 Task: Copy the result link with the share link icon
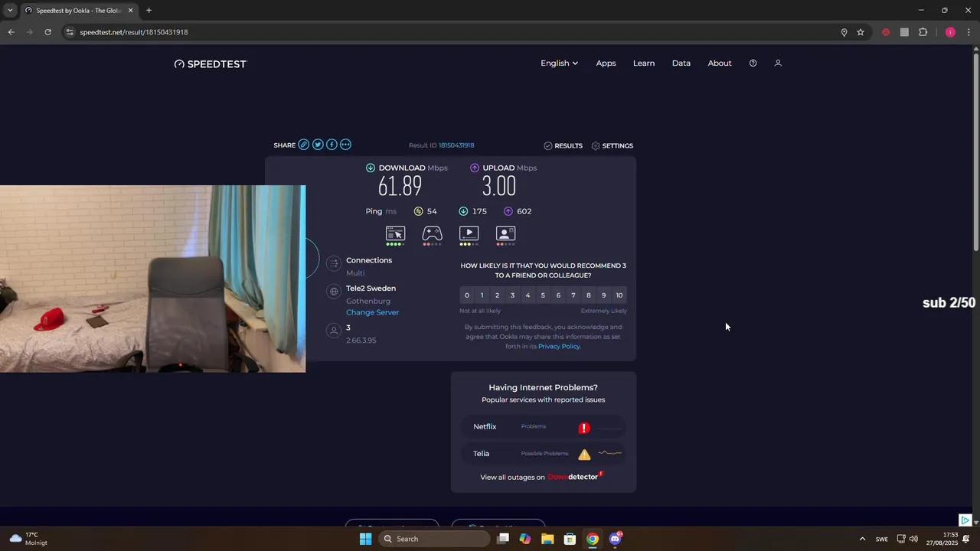coord(304,145)
